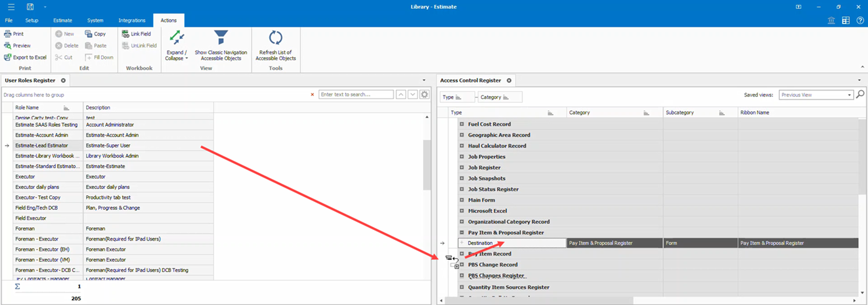Click the Enter text to search field

[x=356, y=95]
